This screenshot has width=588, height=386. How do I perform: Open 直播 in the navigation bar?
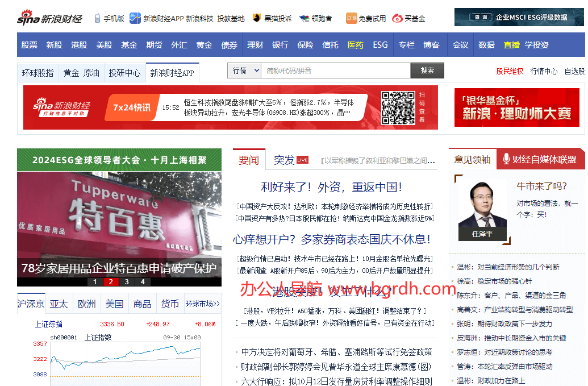tap(511, 45)
